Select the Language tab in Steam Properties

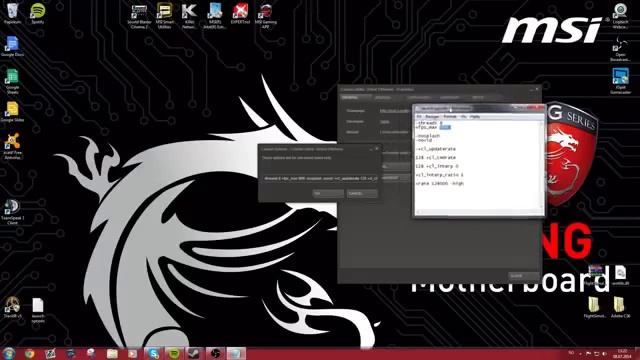pyautogui.click(x=449, y=98)
